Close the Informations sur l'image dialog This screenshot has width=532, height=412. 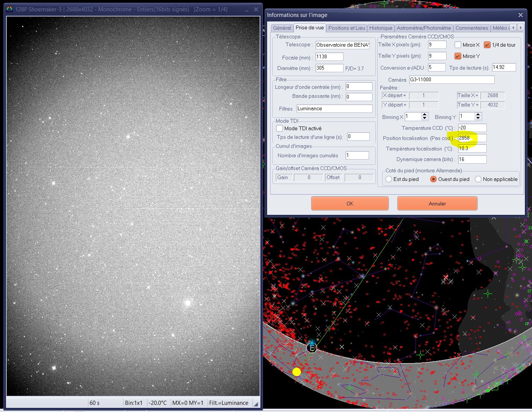tap(520, 15)
